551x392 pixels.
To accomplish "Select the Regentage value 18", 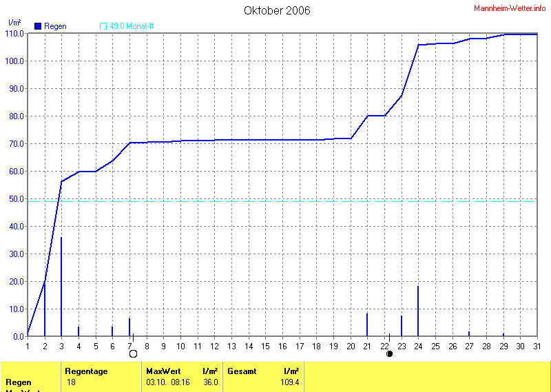I will tap(71, 382).
